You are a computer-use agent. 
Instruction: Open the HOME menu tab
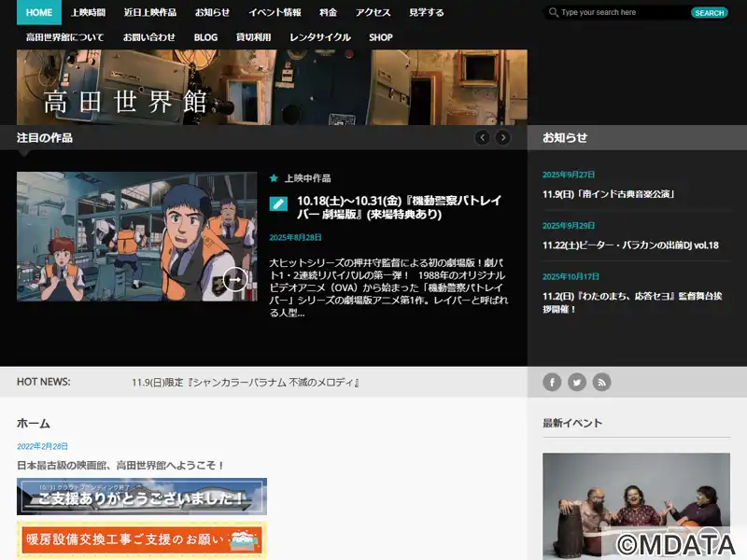pyautogui.click(x=39, y=12)
